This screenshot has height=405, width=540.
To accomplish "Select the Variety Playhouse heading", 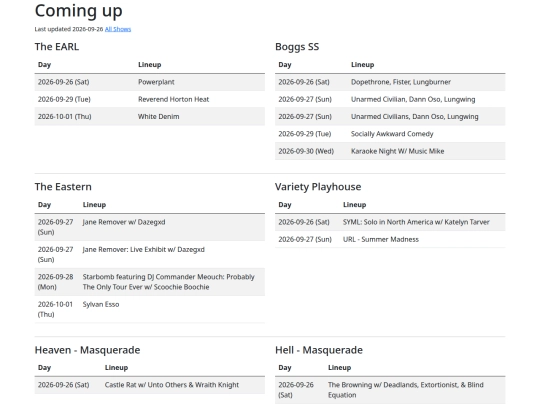I will coord(318,187).
